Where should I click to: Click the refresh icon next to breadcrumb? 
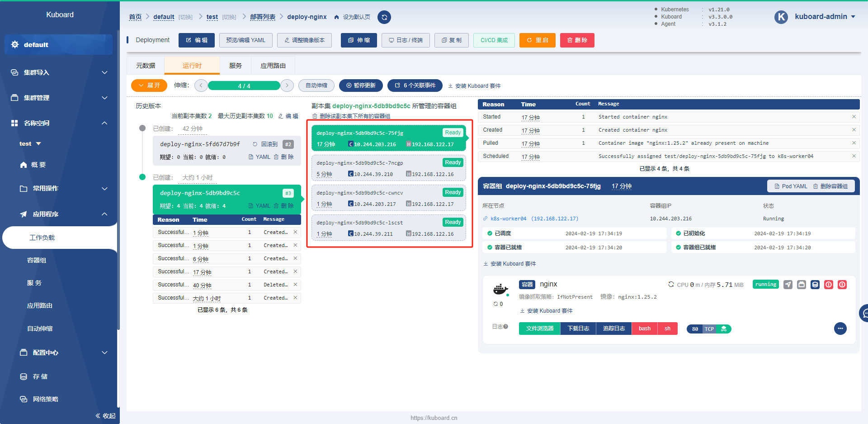click(x=384, y=17)
